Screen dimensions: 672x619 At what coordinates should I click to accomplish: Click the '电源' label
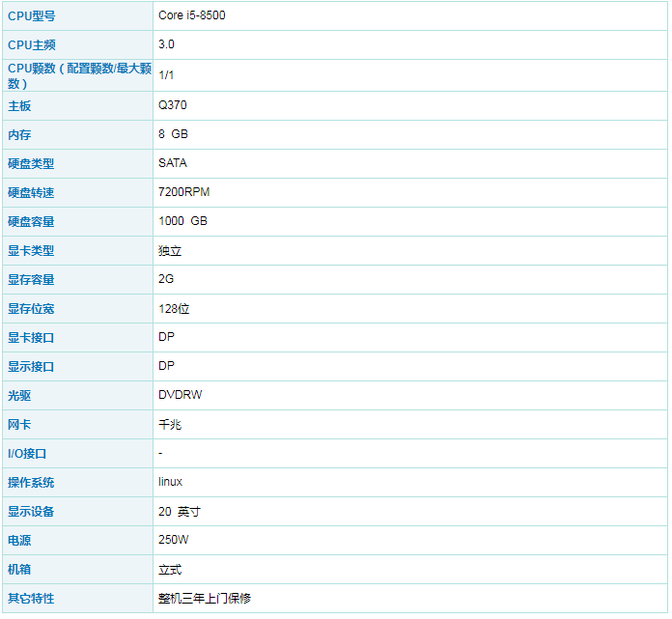tap(19, 541)
